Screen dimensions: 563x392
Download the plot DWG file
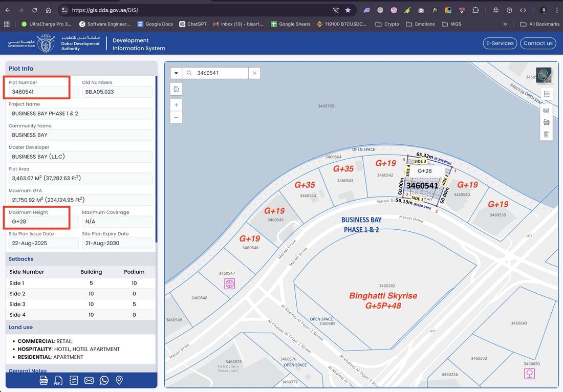point(44,380)
